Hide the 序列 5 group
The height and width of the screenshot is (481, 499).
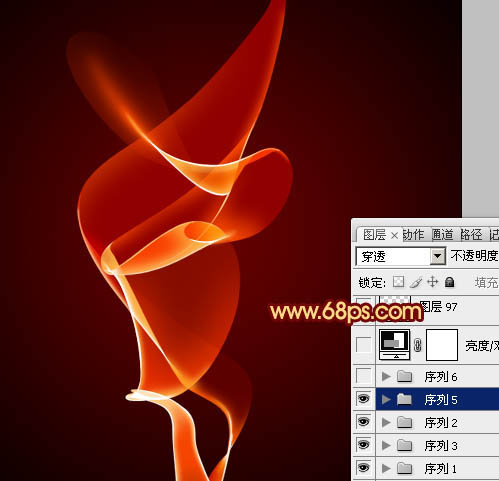363,399
